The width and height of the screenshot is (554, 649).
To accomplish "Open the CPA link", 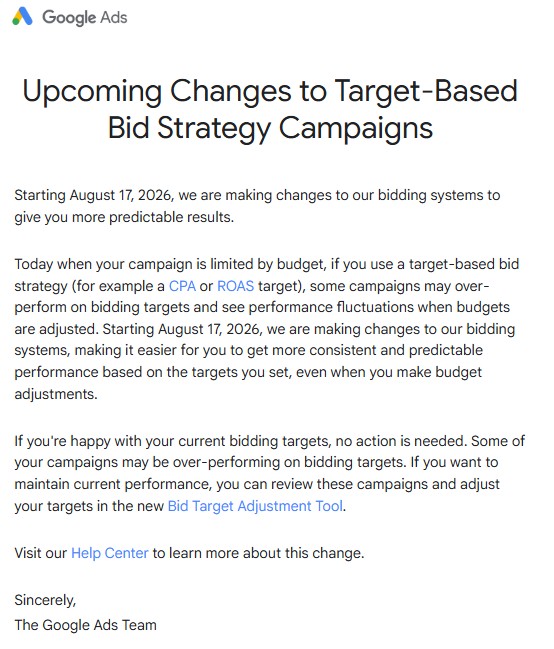I will (182, 286).
